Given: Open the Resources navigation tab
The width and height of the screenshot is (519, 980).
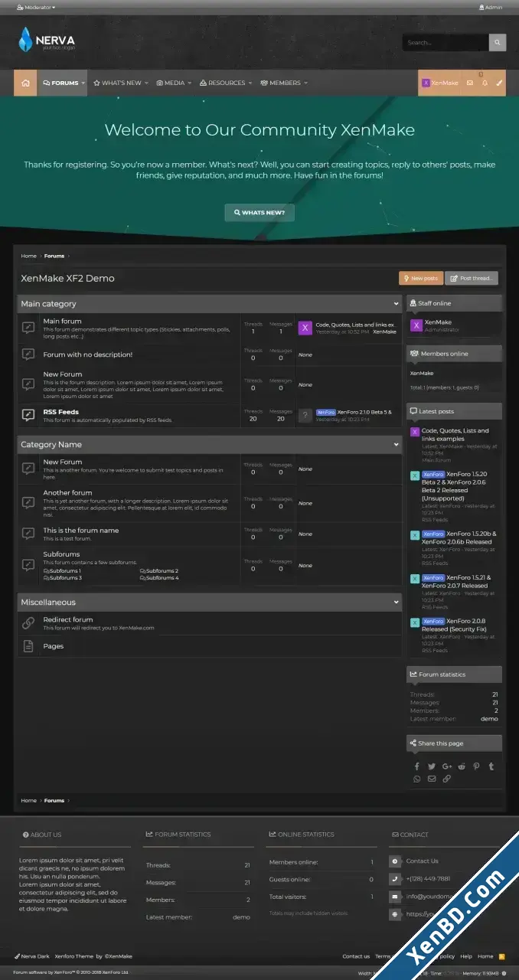Looking at the screenshot, I should [x=223, y=83].
